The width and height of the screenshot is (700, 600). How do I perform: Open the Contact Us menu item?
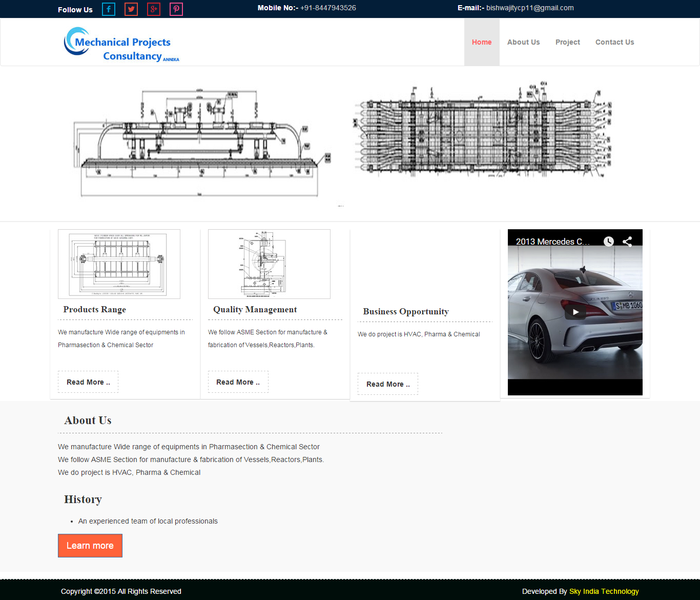pos(614,42)
